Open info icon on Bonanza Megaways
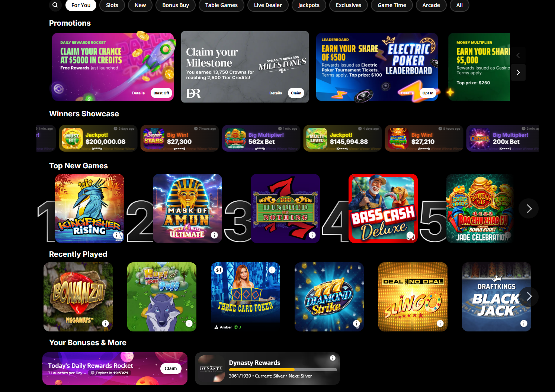Image resolution: width=555 pixels, height=392 pixels. (x=105, y=323)
